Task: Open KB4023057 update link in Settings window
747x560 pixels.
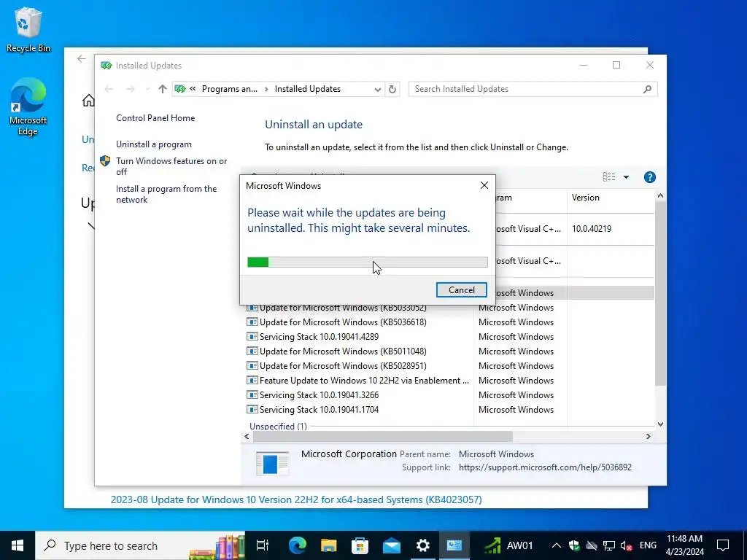Action: click(296, 499)
